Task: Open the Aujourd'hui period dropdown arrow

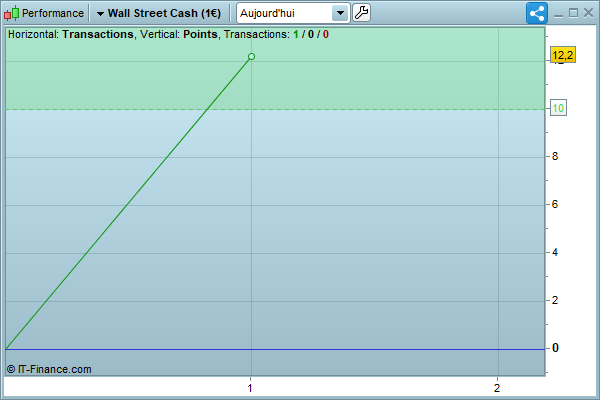Action: coord(340,13)
